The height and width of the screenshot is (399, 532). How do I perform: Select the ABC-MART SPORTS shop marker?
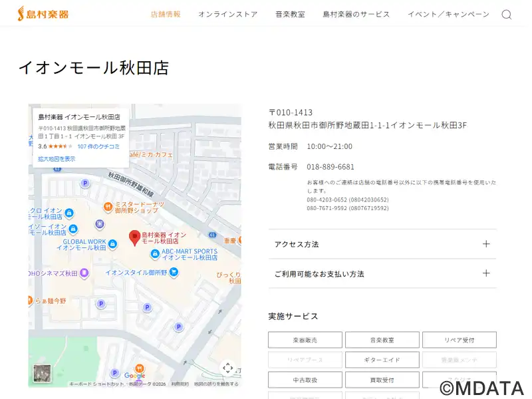point(155,253)
